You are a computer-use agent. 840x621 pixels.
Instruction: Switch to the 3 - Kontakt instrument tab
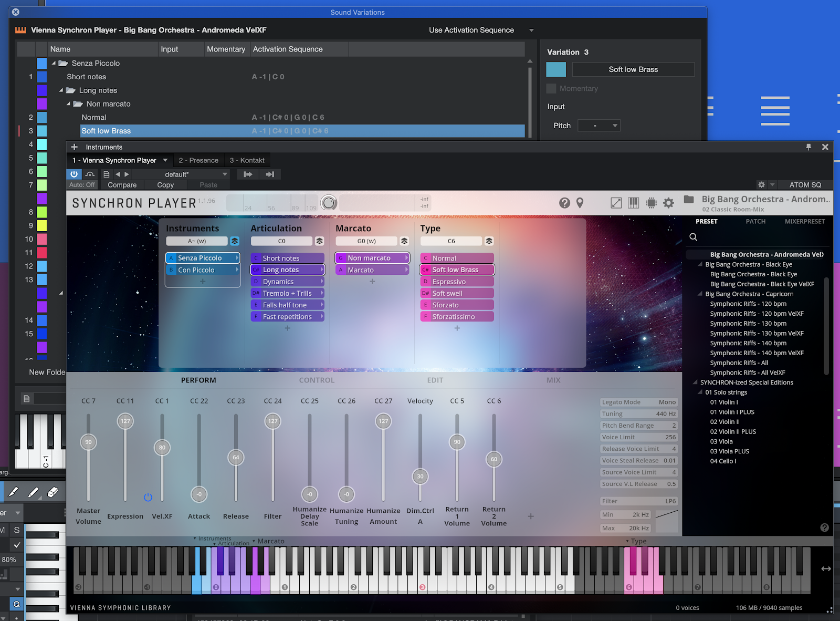(247, 160)
